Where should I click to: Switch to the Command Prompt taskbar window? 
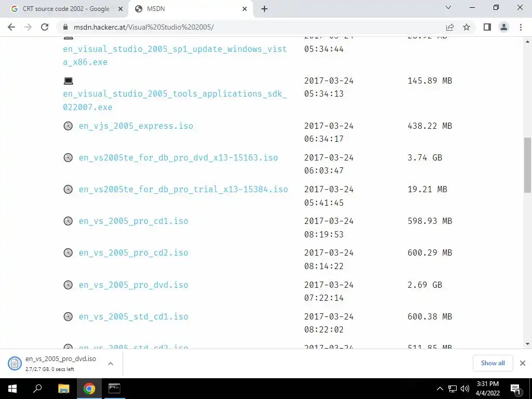click(114, 389)
